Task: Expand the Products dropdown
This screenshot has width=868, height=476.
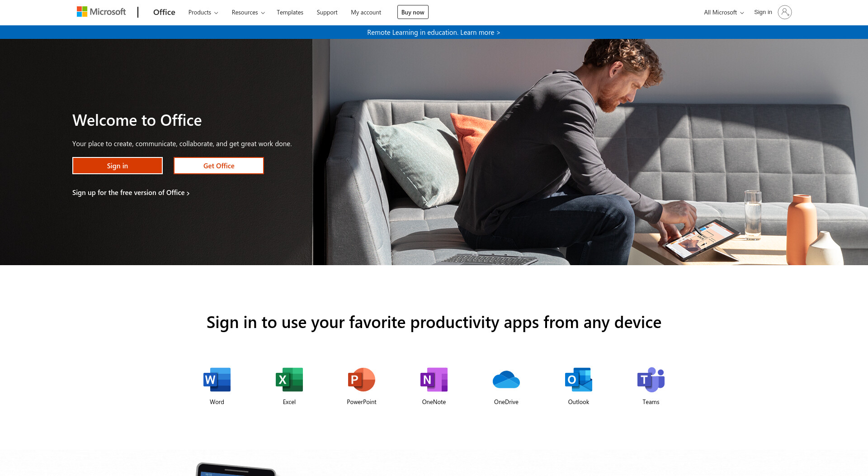Action: pos(203,12)
